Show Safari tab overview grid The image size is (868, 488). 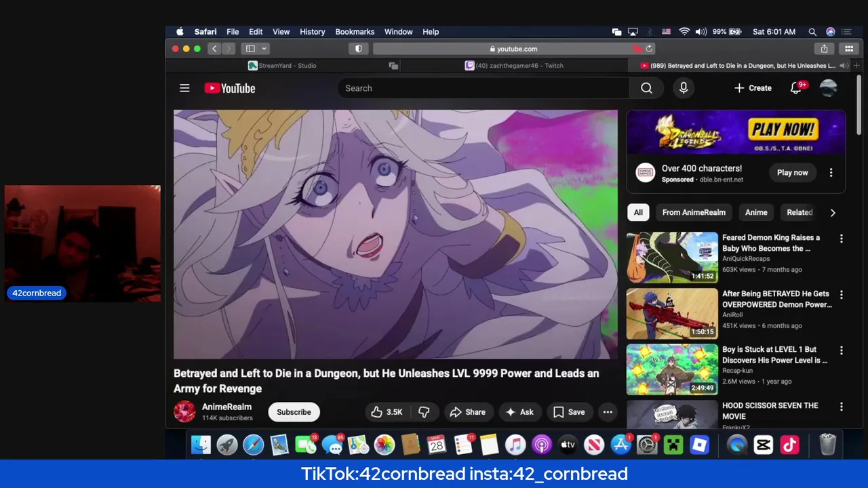[849, 49]
